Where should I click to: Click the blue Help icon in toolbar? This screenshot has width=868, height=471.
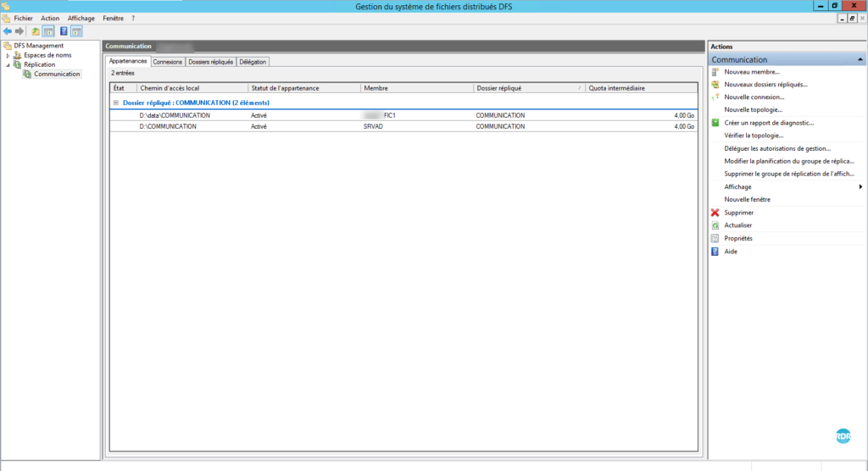[64, 31]
